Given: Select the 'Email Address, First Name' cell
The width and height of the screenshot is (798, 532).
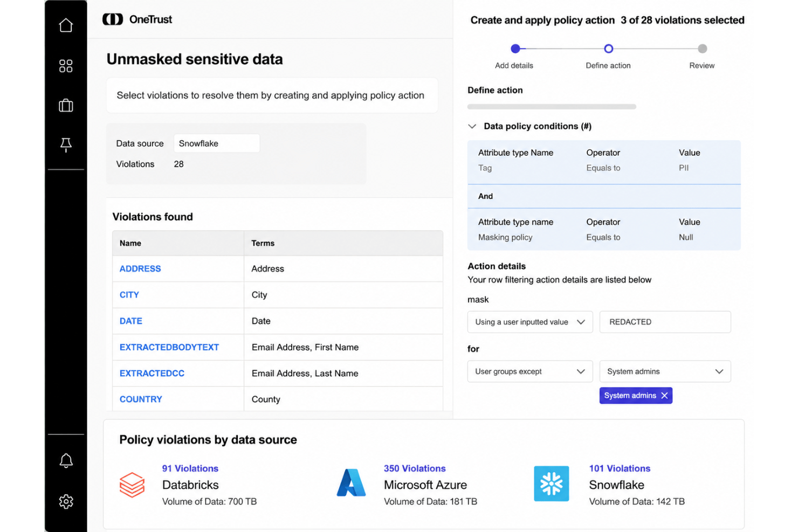Looking at the screenshot, I should coord(343,347).
